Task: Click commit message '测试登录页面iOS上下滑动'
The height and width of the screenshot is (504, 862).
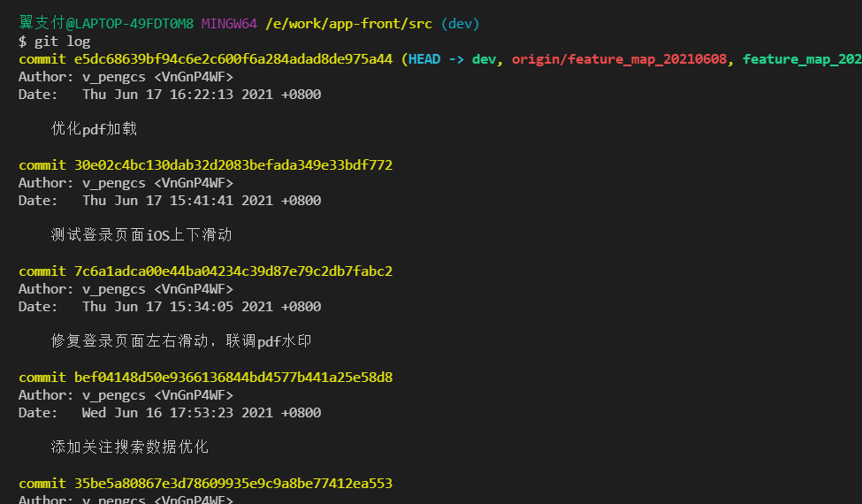Action: [141, 235]
